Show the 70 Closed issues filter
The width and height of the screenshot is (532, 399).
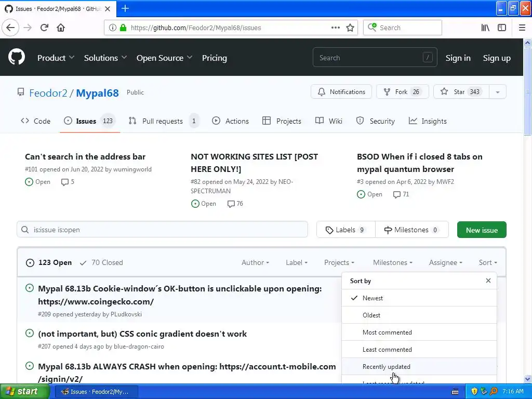[101, 262]
